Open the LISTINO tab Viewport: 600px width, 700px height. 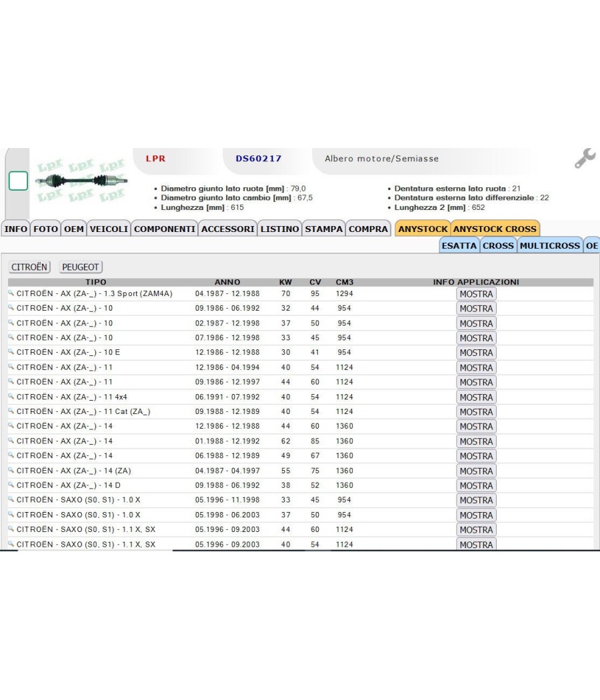coord(280,229)
